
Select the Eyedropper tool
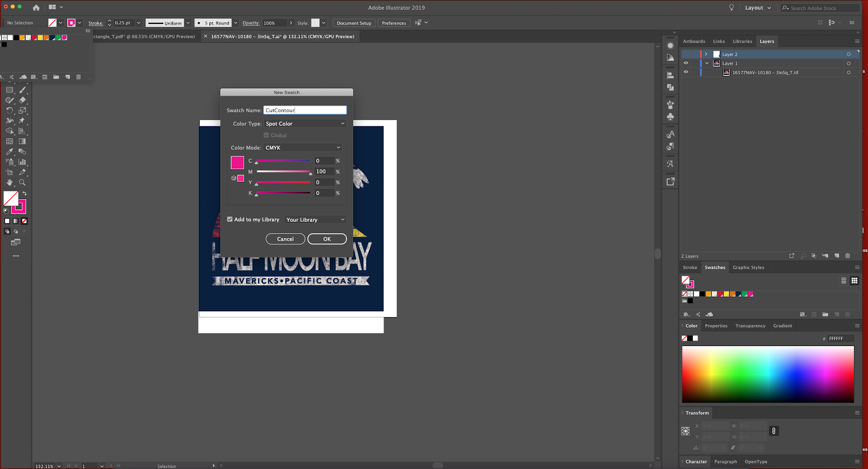pyautogui.click(x=10, y=152)
